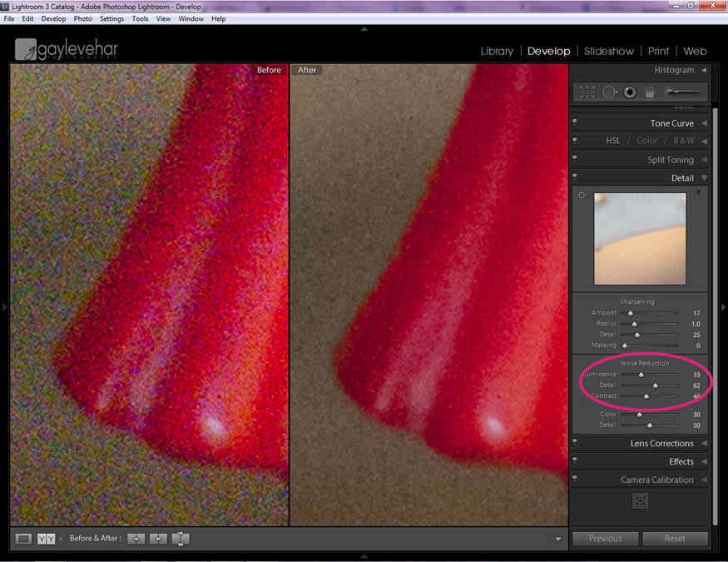Image resolution: width=728 pixels, height=562 pixels.
Task: Swap Before and After settings
Action: (x=181, y=539)
